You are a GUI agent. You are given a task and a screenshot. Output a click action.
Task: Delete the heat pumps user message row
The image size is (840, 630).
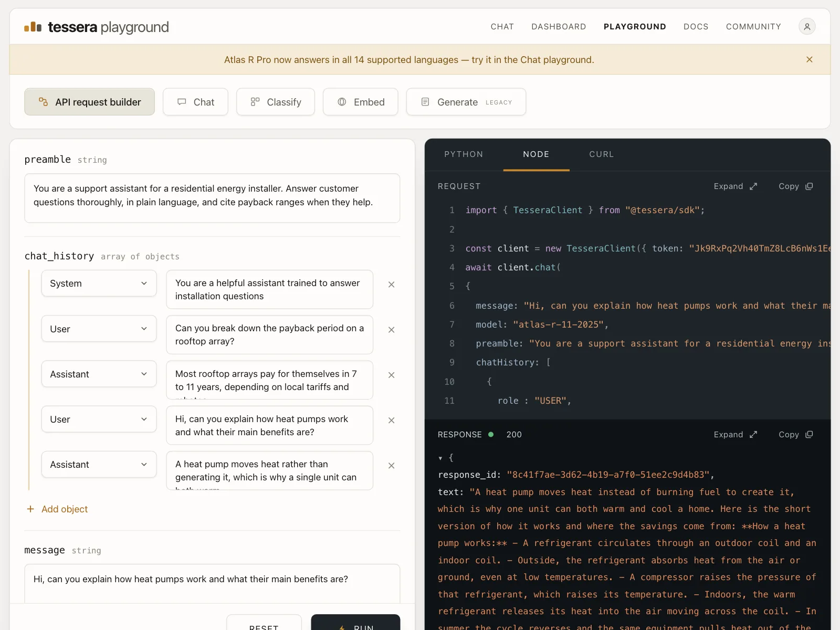[x=391, y=420]
